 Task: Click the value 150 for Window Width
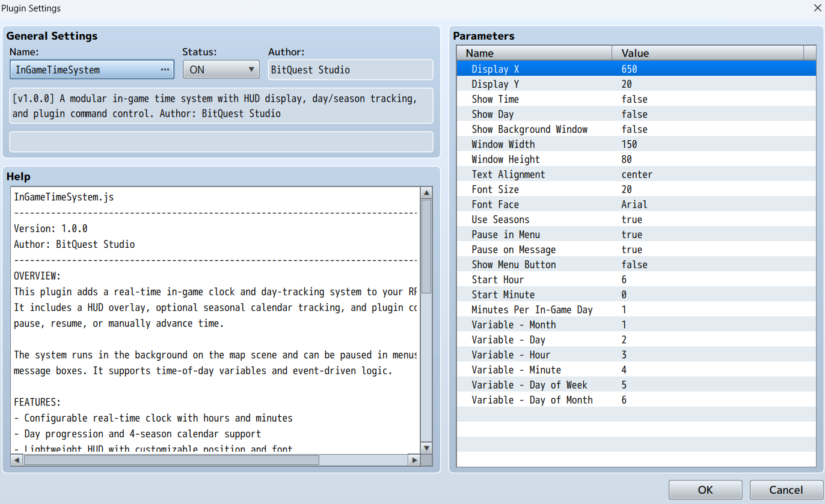tap(629, 144)
